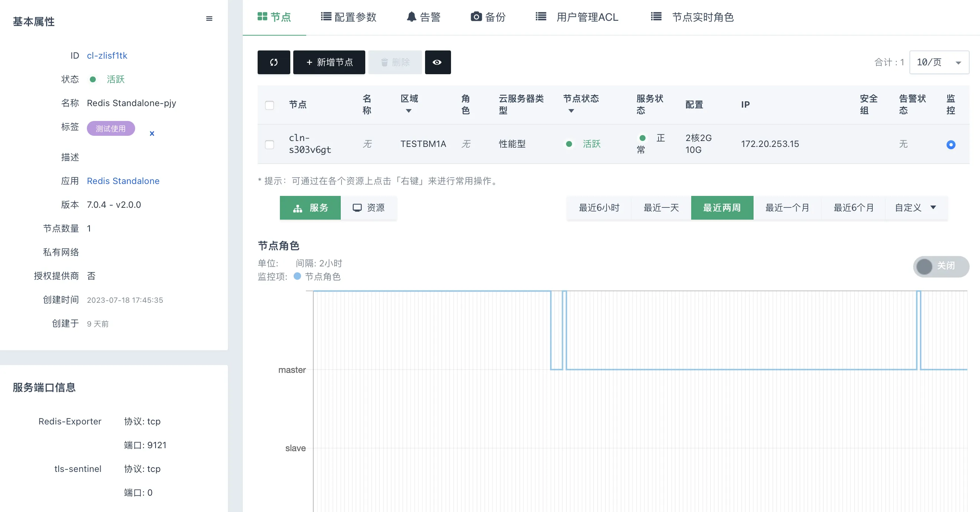Check the row checkbox for cln-s303v6gt
The height and width of the screenshot is (512, 980).
pos(269,144)
